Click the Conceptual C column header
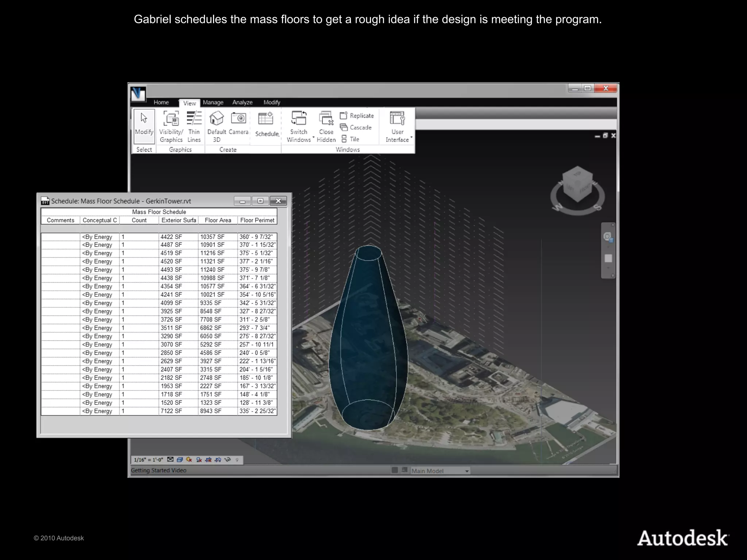Viewport: 747px width, 560px height. 100,220
